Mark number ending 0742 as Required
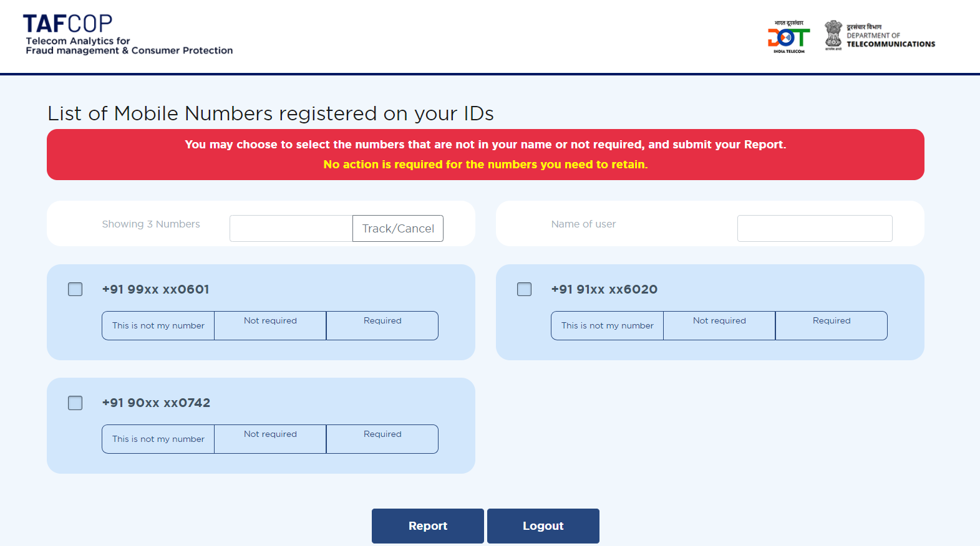This screenshot has height=546, width=980. (x=382, y=439)
